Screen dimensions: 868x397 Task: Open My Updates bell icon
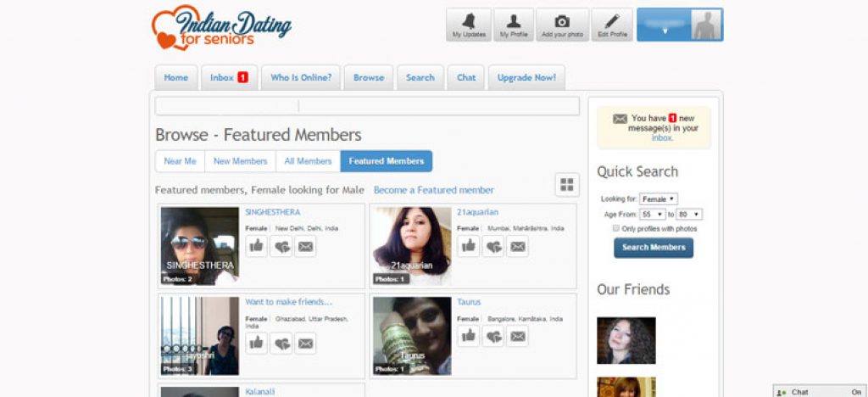pos(468,25)
